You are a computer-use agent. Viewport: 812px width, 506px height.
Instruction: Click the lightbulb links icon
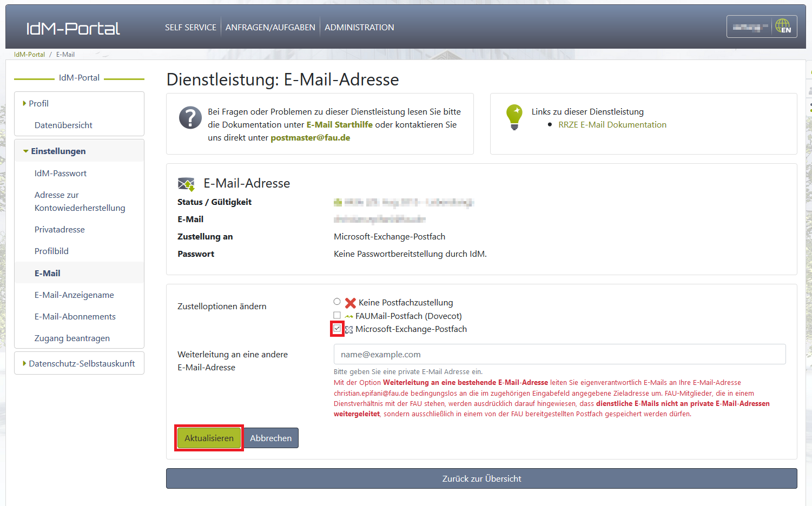click(x=514, y=117)
